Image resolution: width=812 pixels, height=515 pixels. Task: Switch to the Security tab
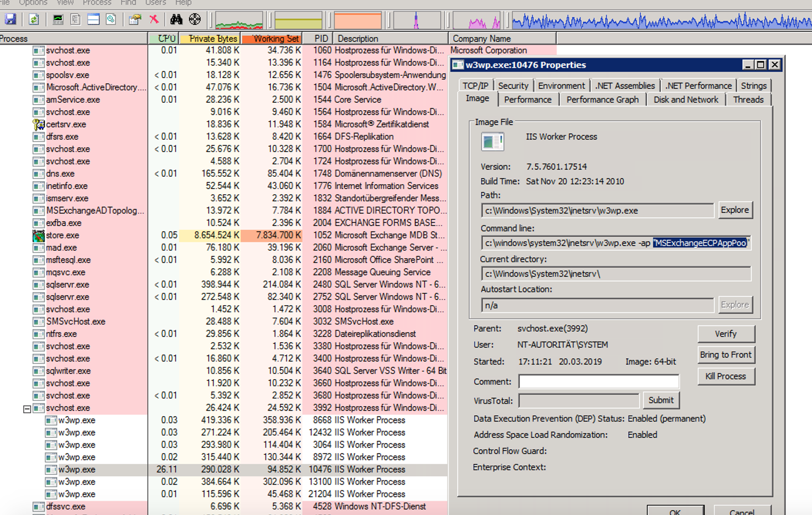point(513,86)
